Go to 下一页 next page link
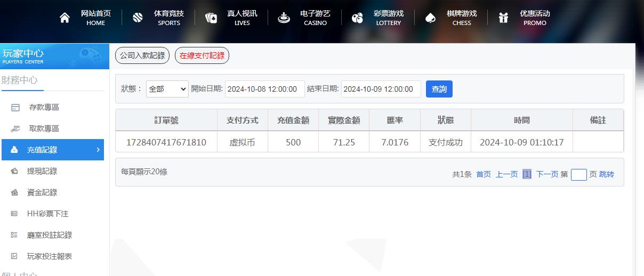 pyautogui.click(x=547, y=174)
